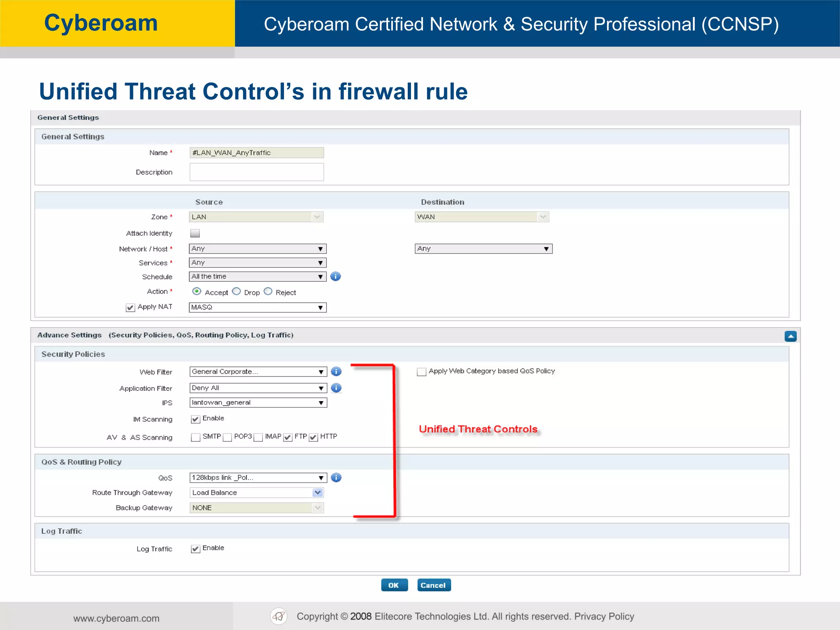Open the Services dropdown
The height and width of the screenshot is (630, 840).
click(258, 262)
